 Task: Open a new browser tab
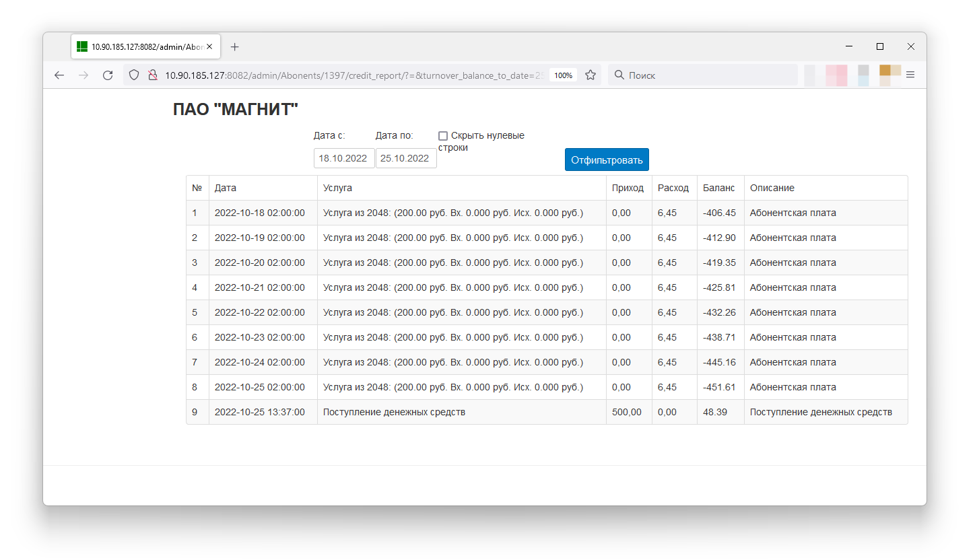click(x=234, y=46)
